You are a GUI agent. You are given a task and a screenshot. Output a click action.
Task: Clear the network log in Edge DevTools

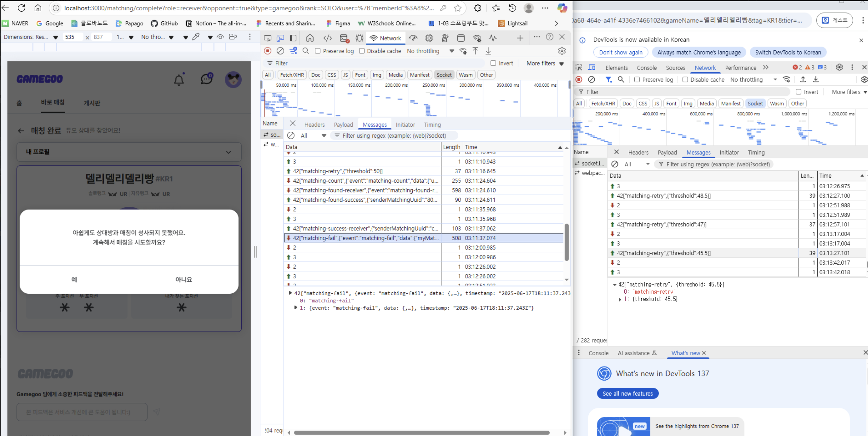pyautogui.click(x=280, y=51)
